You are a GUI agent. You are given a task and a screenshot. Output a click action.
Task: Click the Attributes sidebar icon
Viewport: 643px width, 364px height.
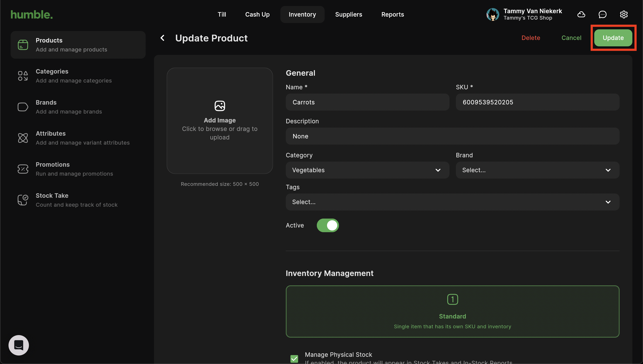click(23, 138)
